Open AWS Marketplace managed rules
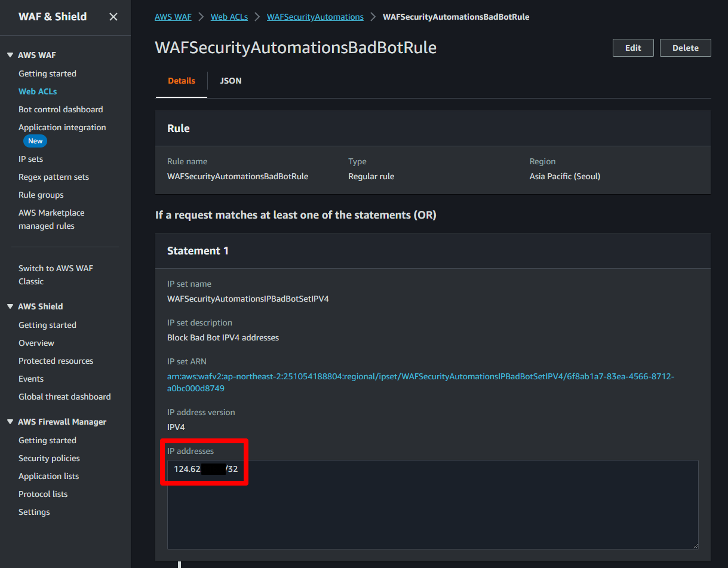 51,219
